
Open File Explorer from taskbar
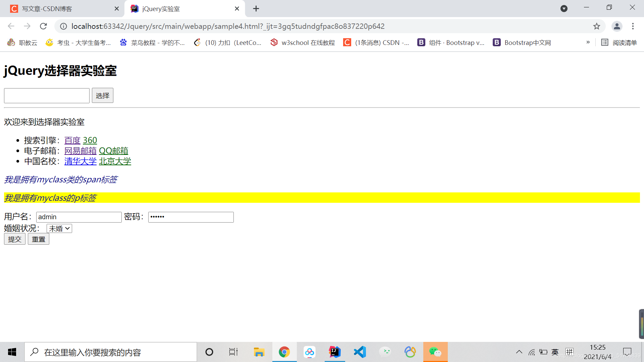click(259, 352)
